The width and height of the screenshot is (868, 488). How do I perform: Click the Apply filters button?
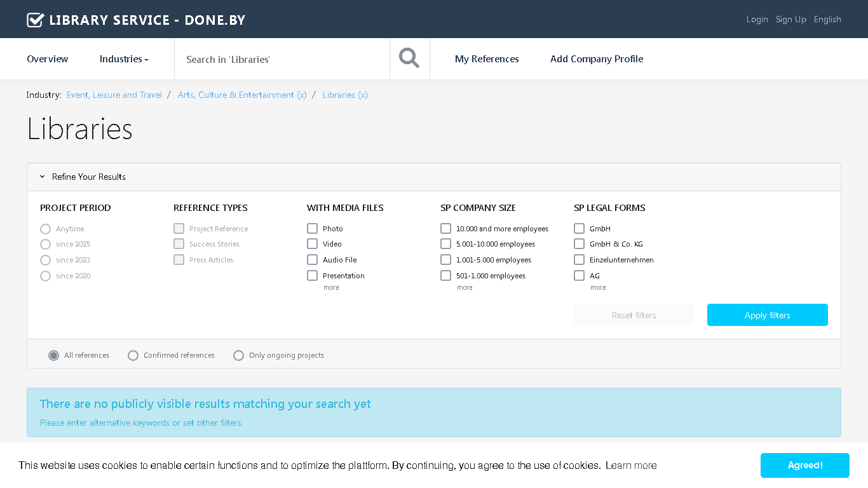pos(768,315)
